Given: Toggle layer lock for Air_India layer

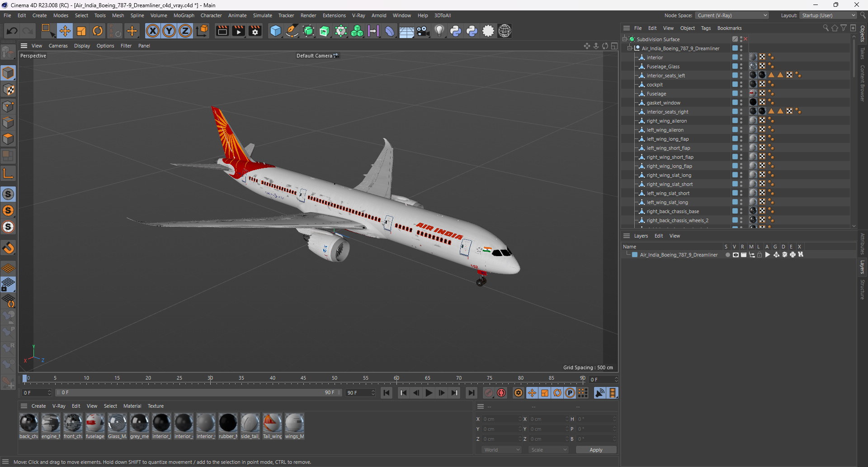Looking at the screenshot, I should [x=759, y=255].
